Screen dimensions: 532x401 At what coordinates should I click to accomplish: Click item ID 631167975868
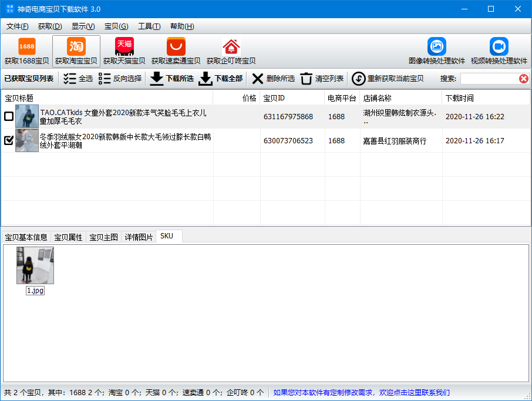click(288, 117)
